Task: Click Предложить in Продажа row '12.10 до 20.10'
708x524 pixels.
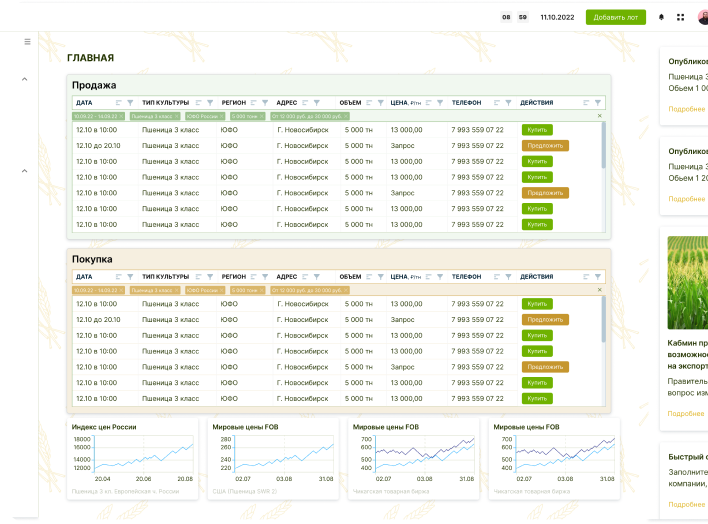Action: point(545,145)
